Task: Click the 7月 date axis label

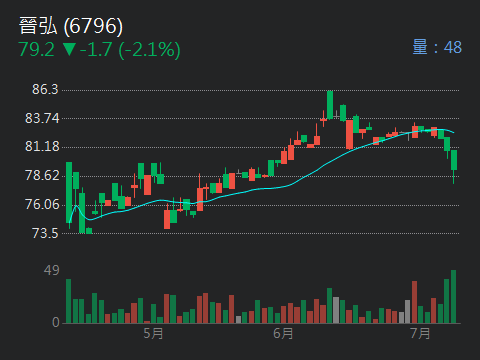Action: [x=420, y=333]
